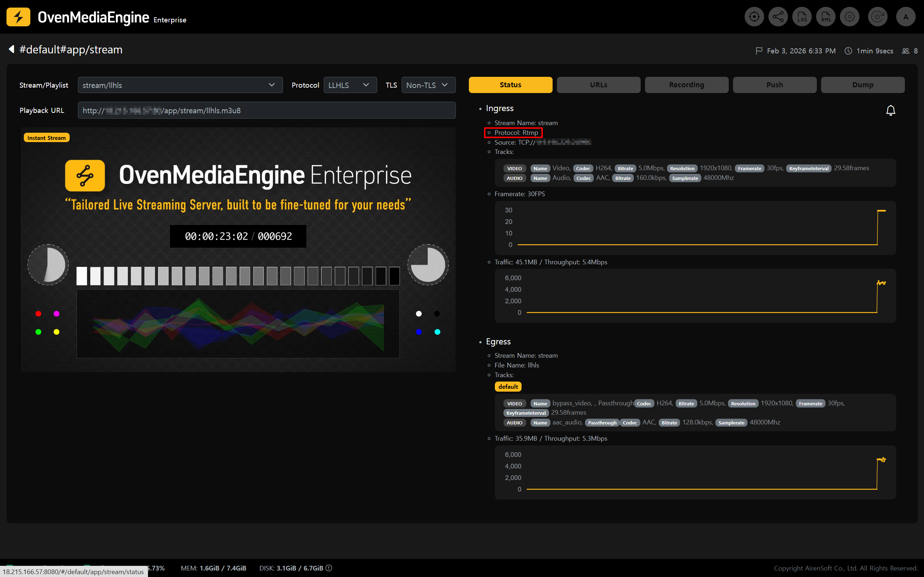Screen dimensions: 924x577
Task: Click the default egress playlist badge
Action: click(x=508, y=387)
